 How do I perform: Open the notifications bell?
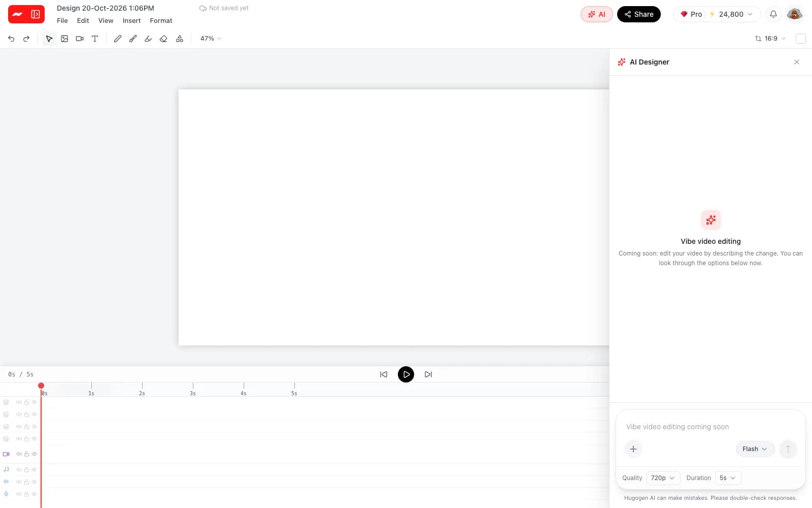pyautogui.click(x=773, y=14)
